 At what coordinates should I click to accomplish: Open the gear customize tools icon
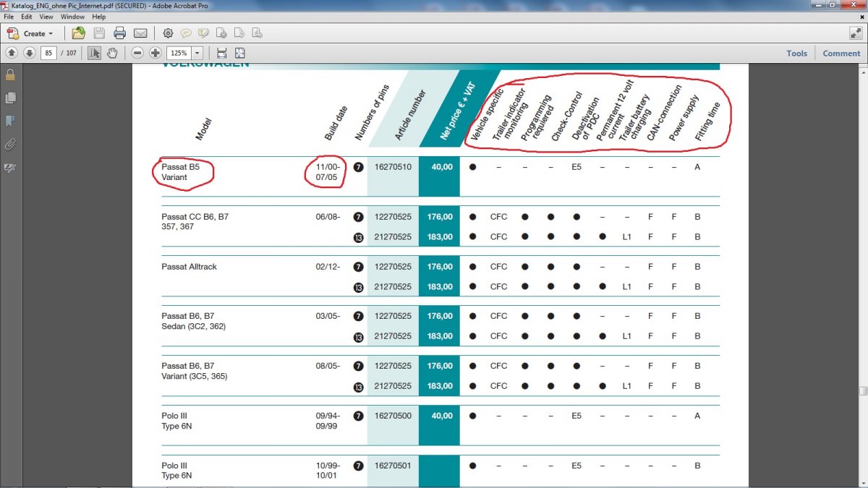(168, 33)
